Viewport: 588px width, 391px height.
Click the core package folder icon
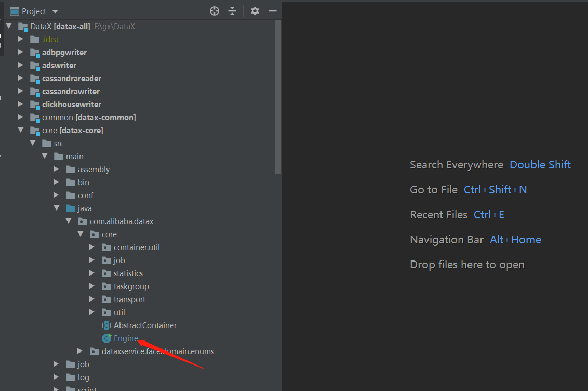[x=95, y=234]
